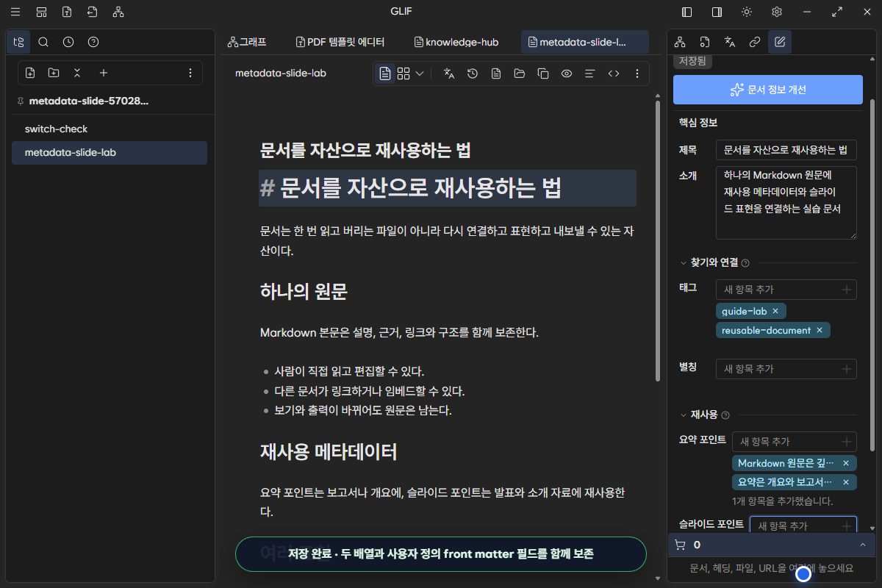This screenshot has width=882, height=588.
Task: Create a new file in the explorer
Action: [30, 73]
